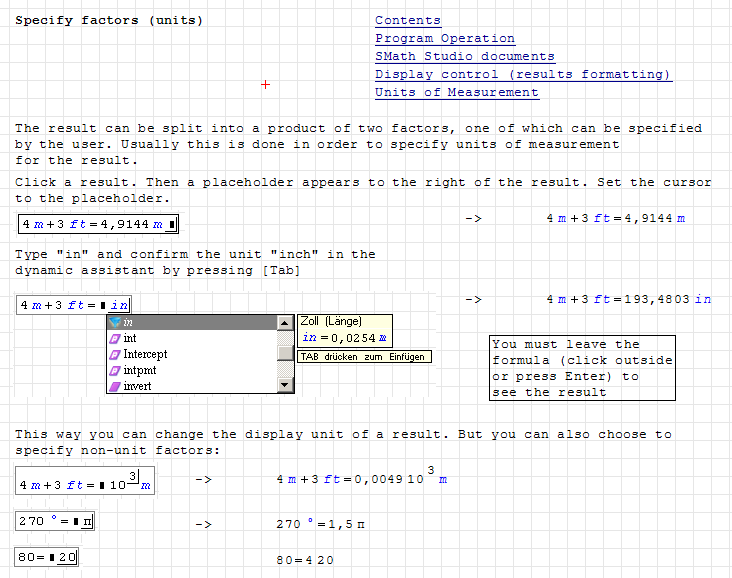
Task: Click the function icon next to 'Intercept'
Action: tap(115, 355)
